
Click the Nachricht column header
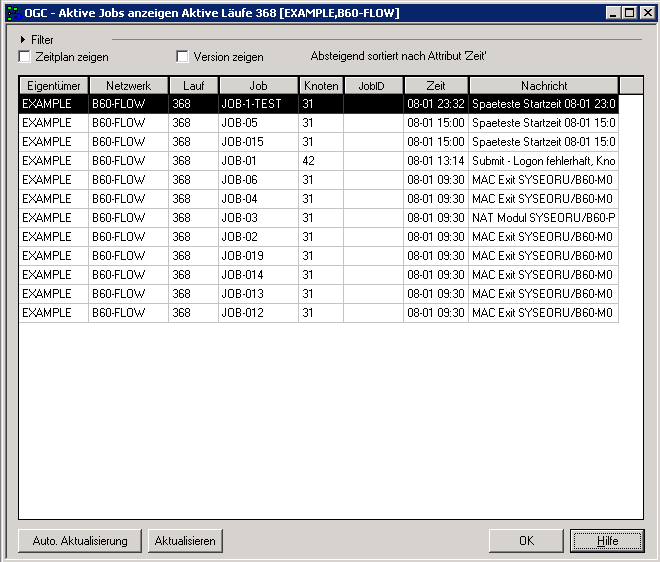[x=543, y=86]
